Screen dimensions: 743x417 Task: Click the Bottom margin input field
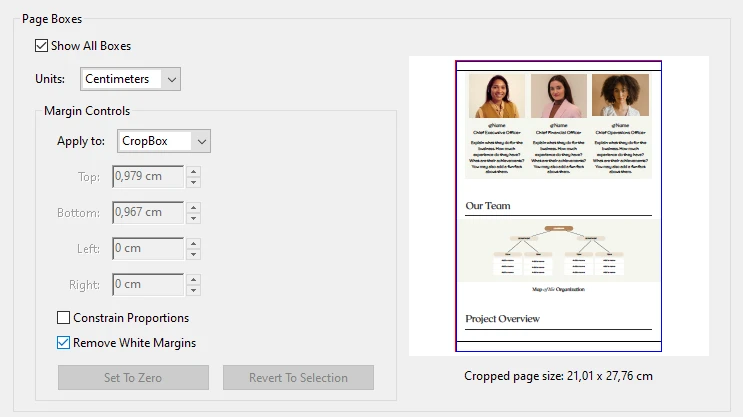tap(148, 212)
